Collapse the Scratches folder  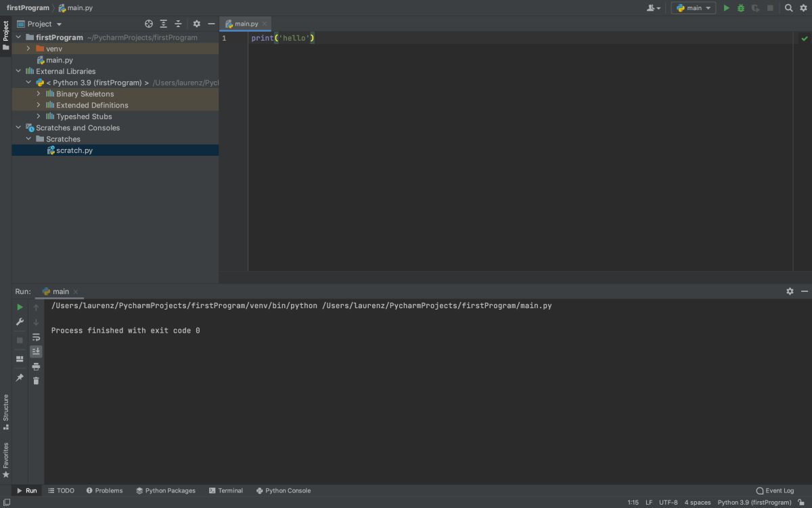click(28, 139)
